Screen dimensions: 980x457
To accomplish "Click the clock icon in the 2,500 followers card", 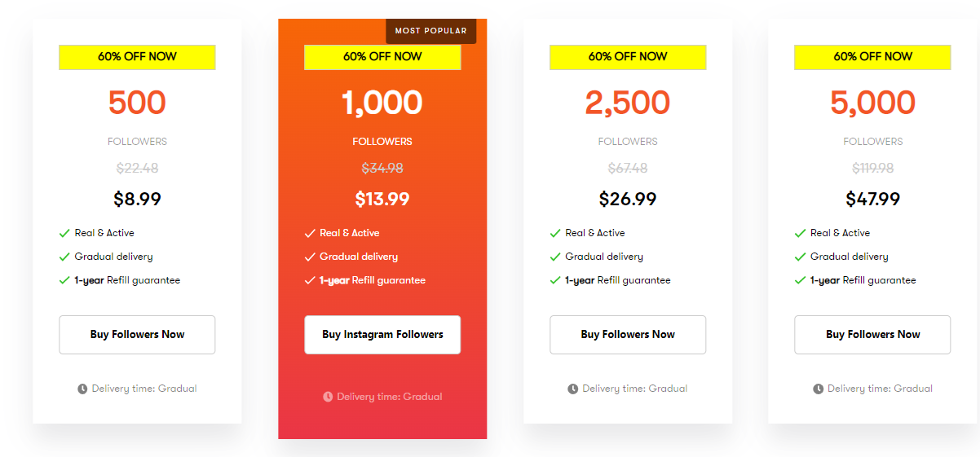I will tap(572, 389).
